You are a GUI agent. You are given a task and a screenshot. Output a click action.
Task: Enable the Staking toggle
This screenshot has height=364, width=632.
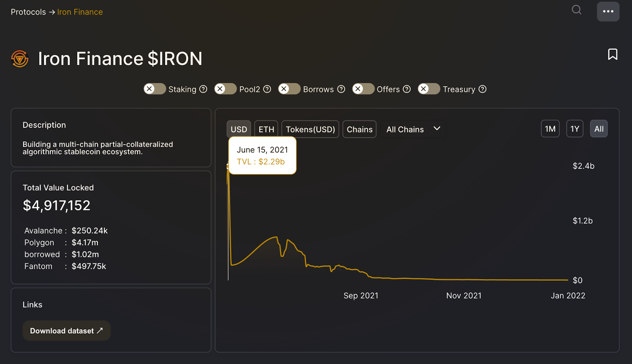(x=155, y=89)
